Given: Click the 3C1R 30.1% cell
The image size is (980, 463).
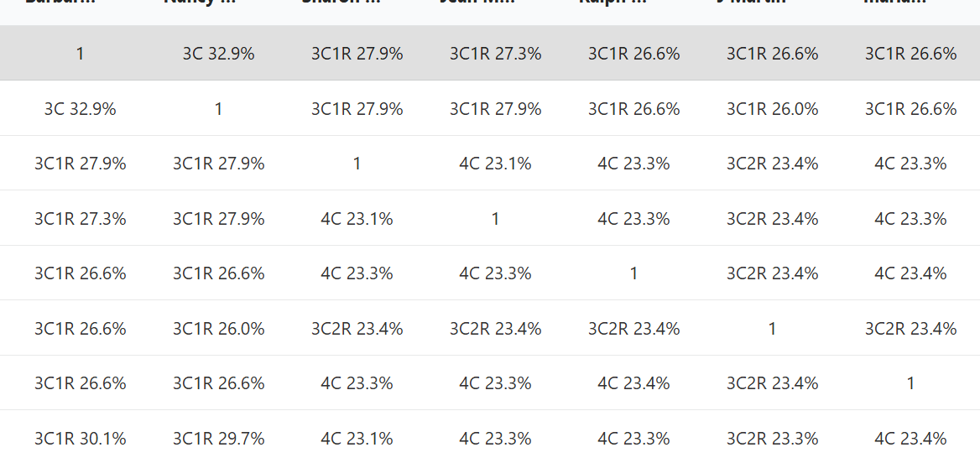Looking at the screenshot, I should click(x=80, y=438).
